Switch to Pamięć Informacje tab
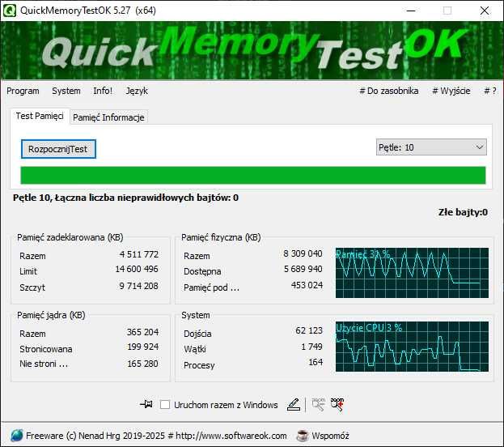 [x=108, y=117]
